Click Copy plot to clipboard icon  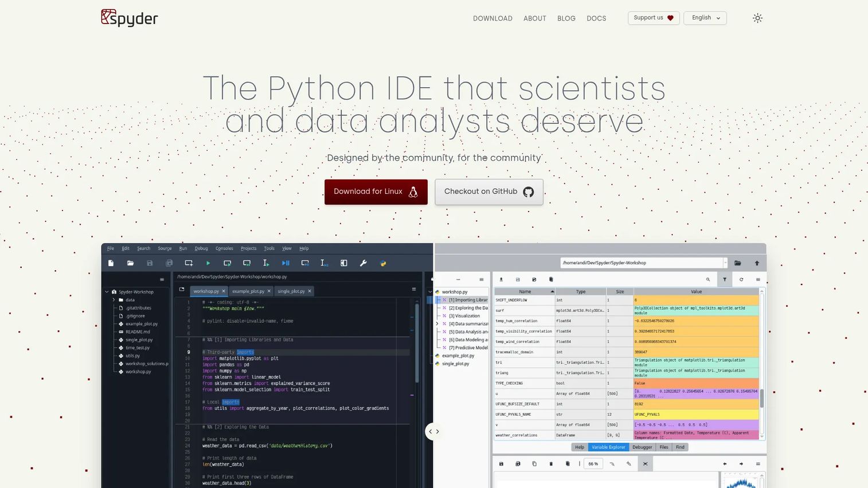coord(534,464)
